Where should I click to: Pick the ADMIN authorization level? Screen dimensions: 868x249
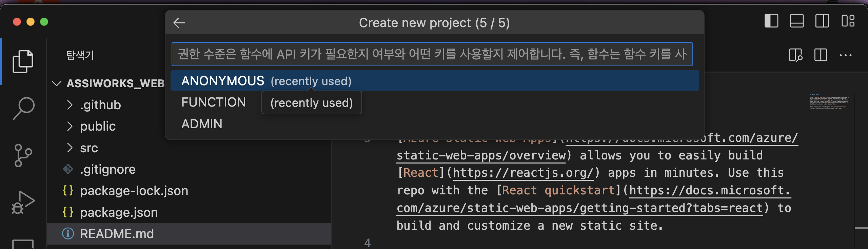[202, 124]
